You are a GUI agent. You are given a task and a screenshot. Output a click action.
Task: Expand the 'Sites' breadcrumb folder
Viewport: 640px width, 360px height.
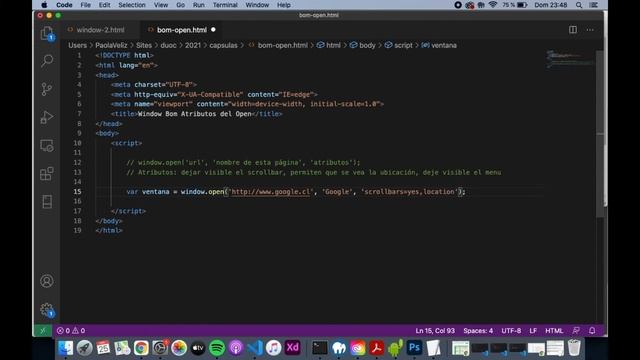(x=144, y=45)
